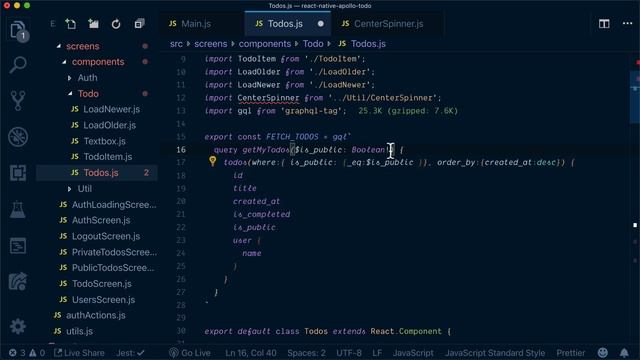Place cursor on line 30 export default class
The image size is (640, 360).
[327, 331]
